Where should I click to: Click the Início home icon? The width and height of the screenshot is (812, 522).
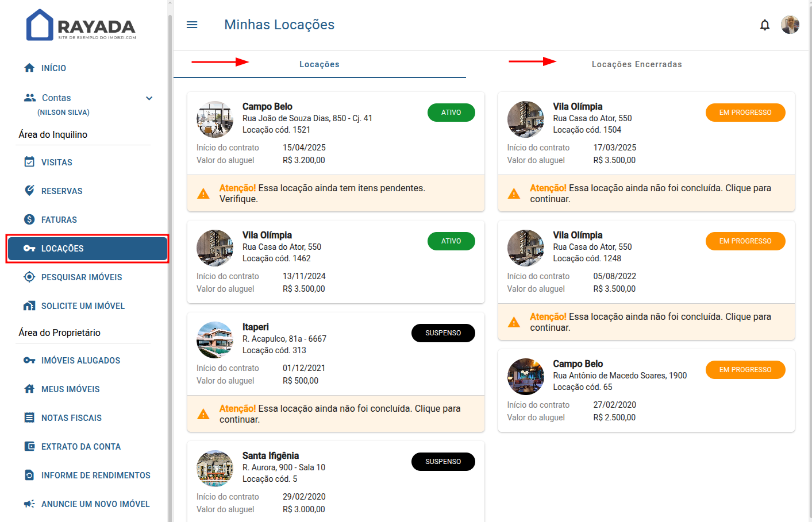coord(29,68)
